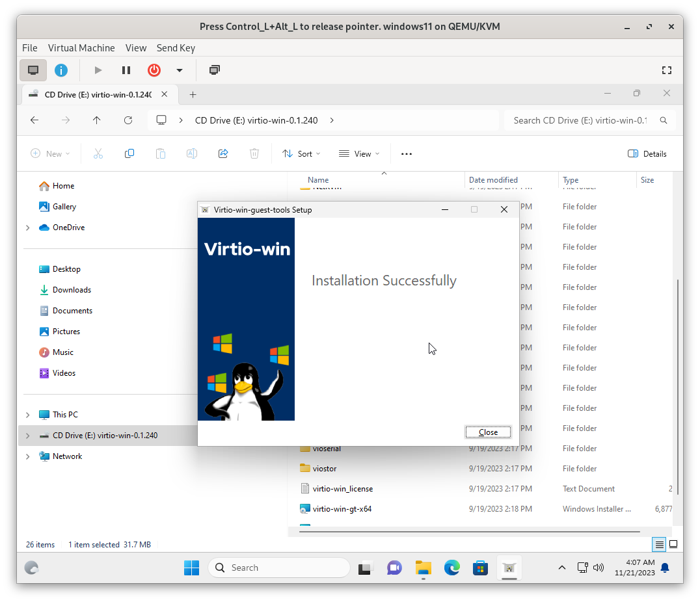
Task: Sort by Date modified column header
Action: [x=493, y=180]
